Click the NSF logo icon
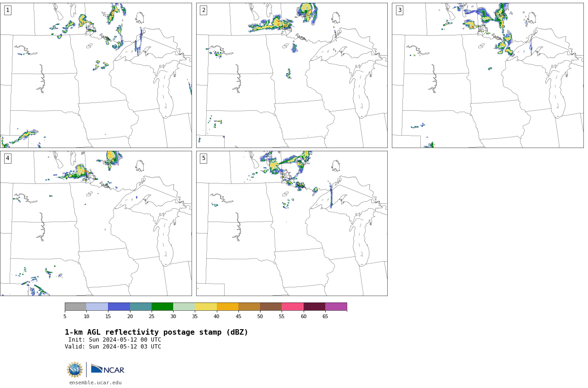This screenshot has width=588, height=388. click(74, 370)
